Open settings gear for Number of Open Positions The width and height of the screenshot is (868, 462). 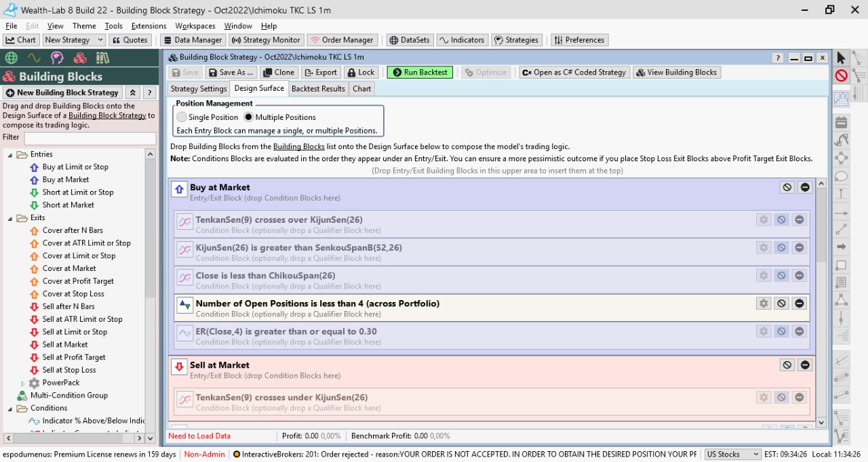[764, 303]
